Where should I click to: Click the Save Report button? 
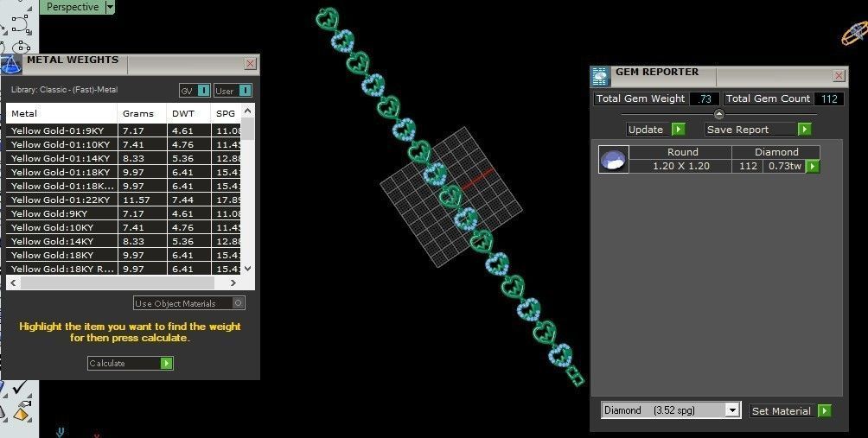click(x=758, y=130)
